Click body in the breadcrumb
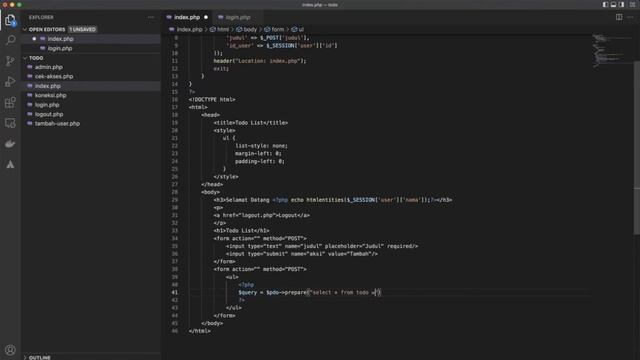This screenshot has height=360, width=640. tap(250, 29)
